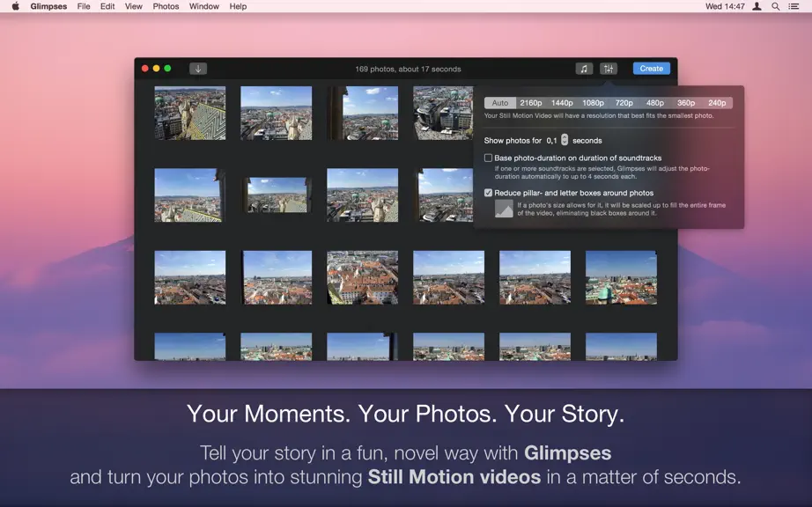This screenshot has width=812, height=507.
Task: Click the show photos duration field
Action: coord(552,140)
